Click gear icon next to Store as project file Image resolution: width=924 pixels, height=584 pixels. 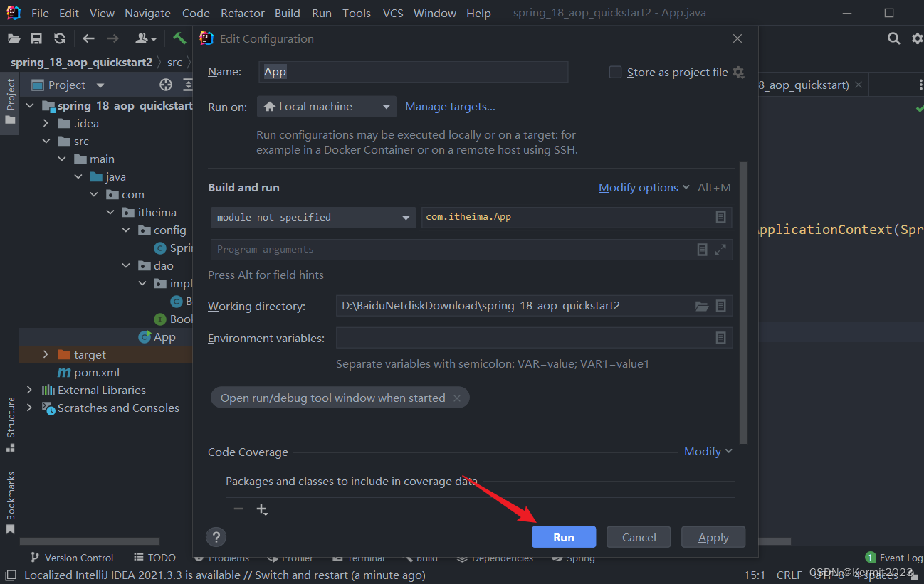[738, 72]
